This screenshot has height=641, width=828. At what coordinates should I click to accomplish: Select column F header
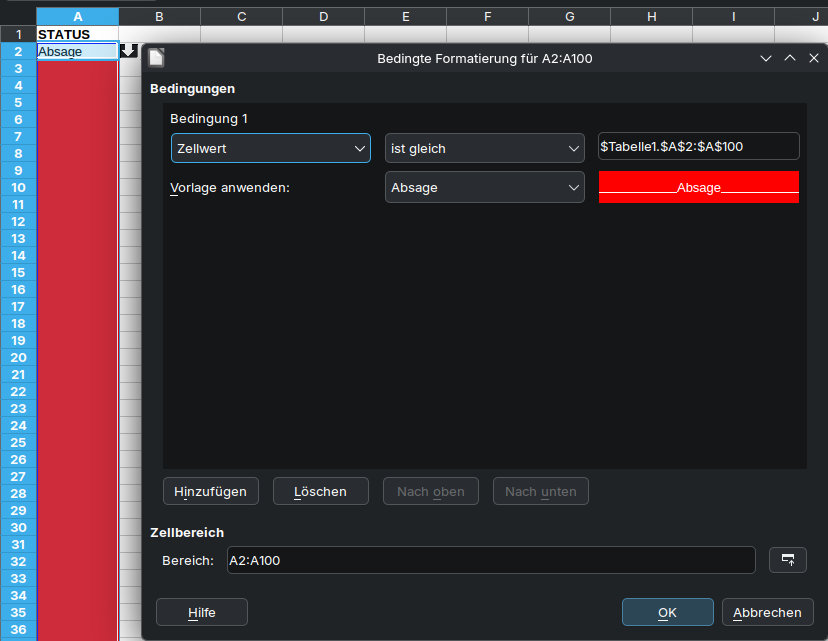487,17
